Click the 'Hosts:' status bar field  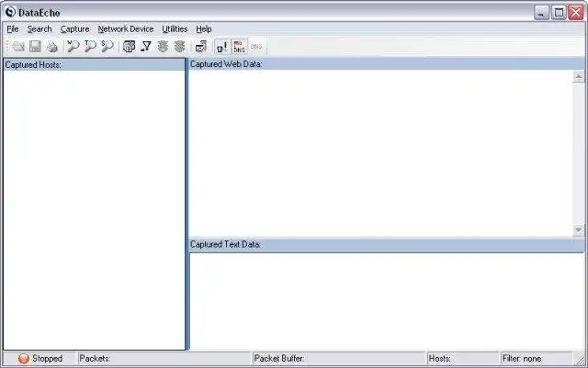(463, 359)
